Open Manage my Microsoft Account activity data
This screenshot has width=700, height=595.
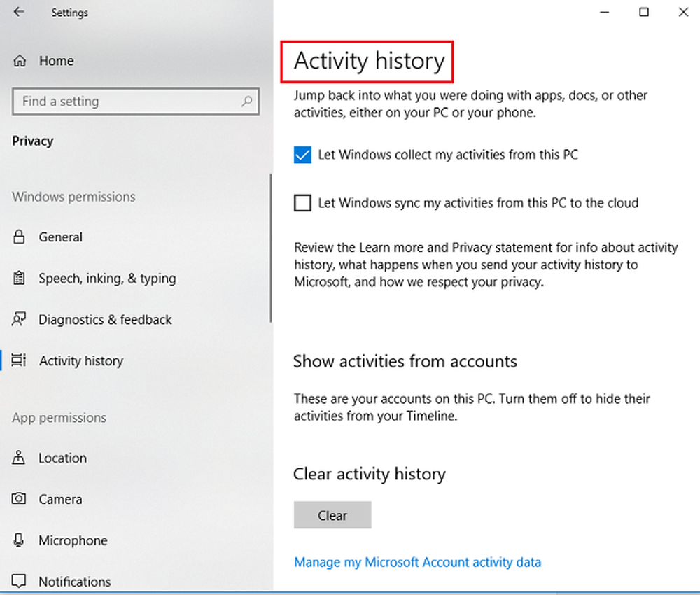417,562
